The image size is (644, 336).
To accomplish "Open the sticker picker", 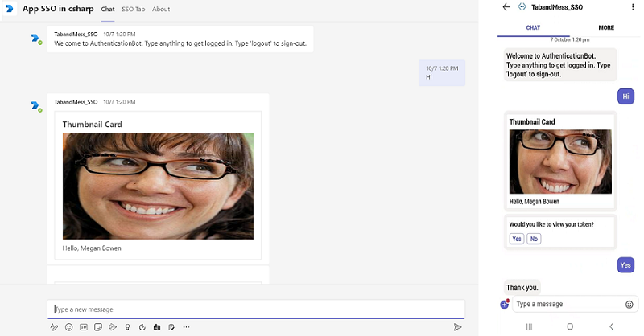I will 98,327.
